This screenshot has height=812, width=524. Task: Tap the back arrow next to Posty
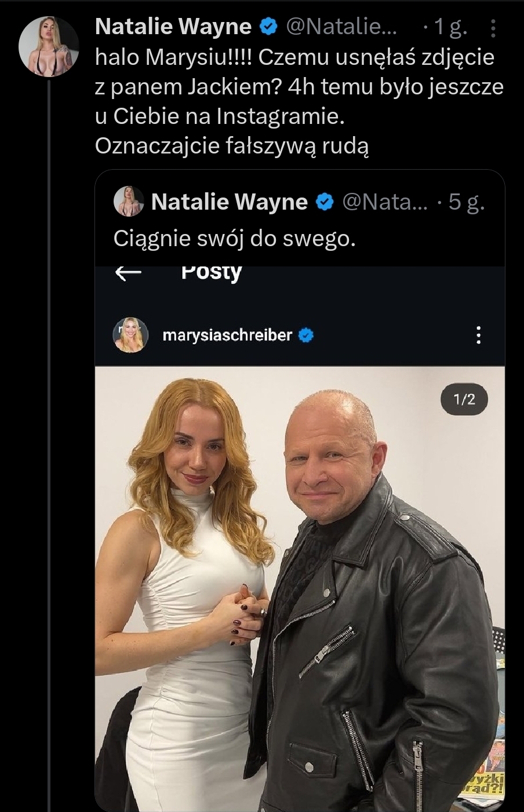pyautogui.click(x=128, y=273)
